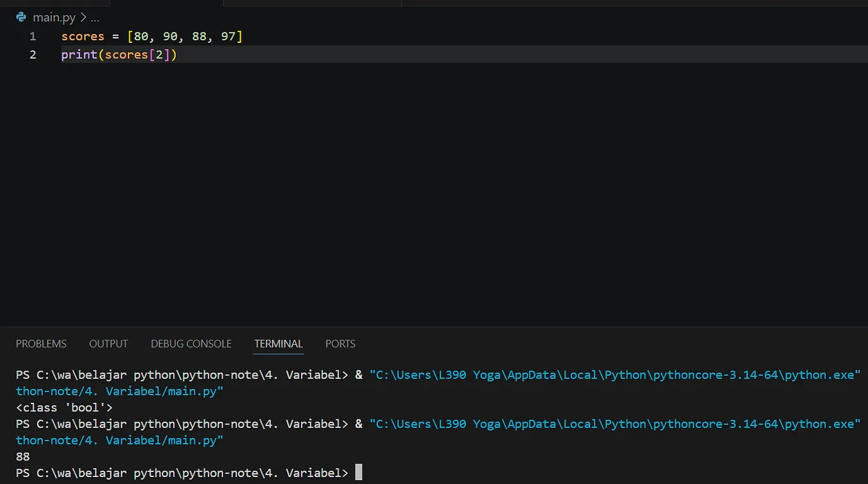Select the TERMINAL tab
The image size is (868, 484).
(278, 344)
